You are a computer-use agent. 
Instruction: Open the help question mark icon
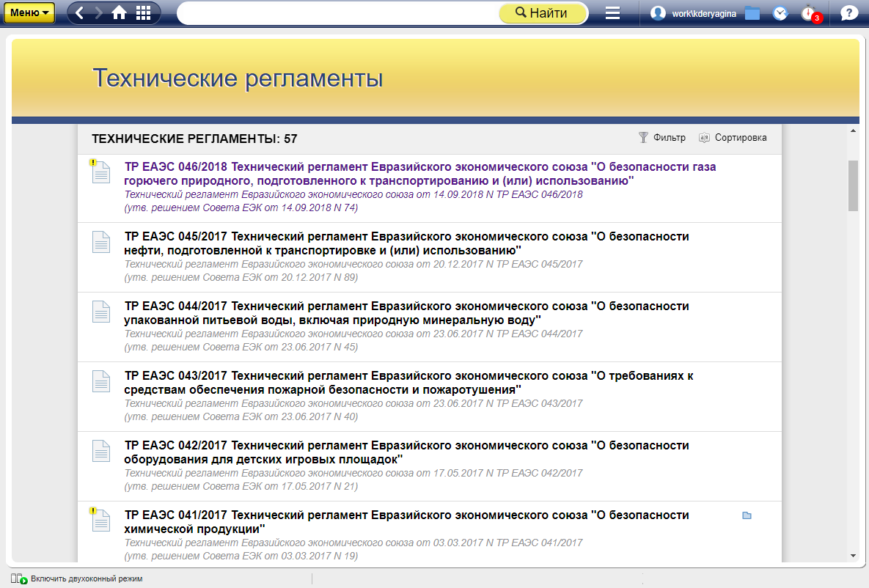point(849,12)
